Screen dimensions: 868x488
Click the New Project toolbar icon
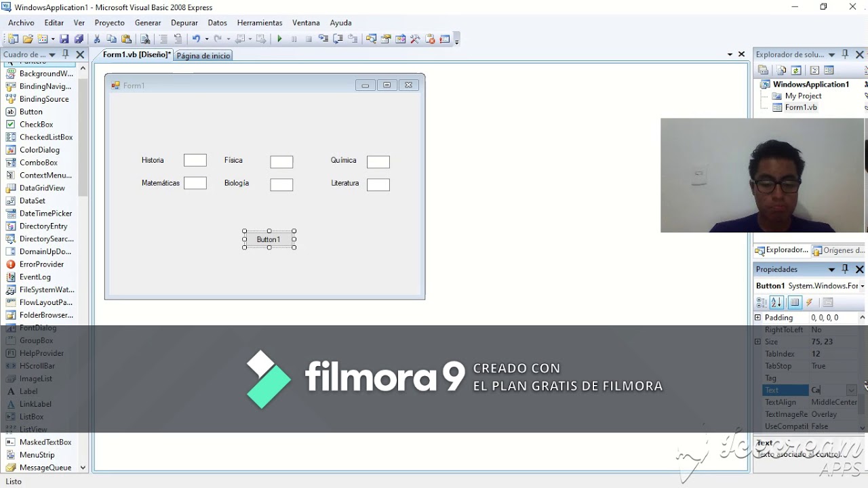[13, 39]
